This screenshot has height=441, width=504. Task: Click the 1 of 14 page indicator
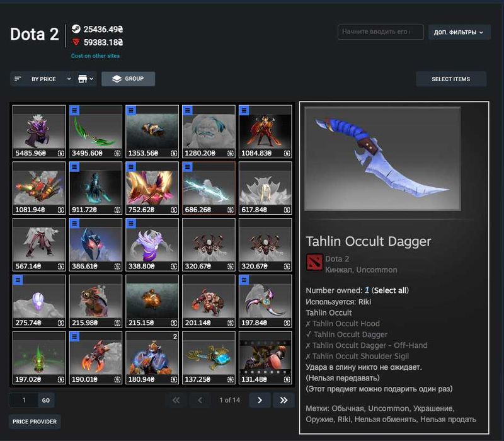coord(230,400)
